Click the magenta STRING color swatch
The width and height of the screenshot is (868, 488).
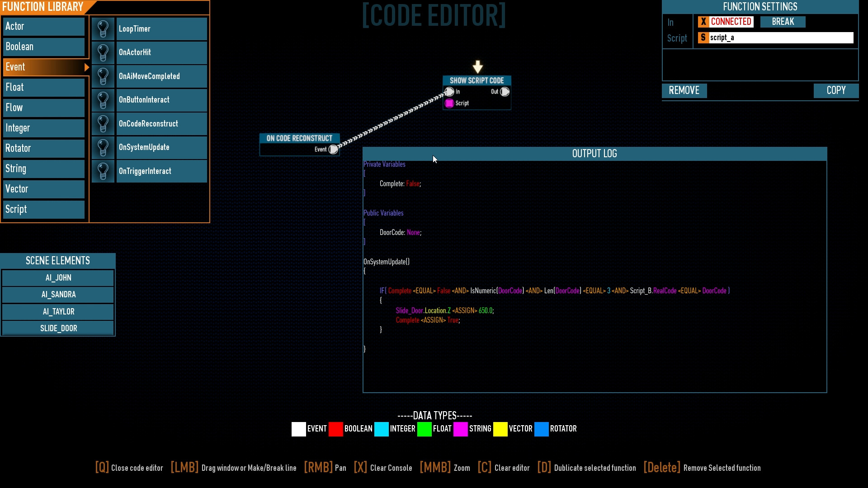(460, 429)
